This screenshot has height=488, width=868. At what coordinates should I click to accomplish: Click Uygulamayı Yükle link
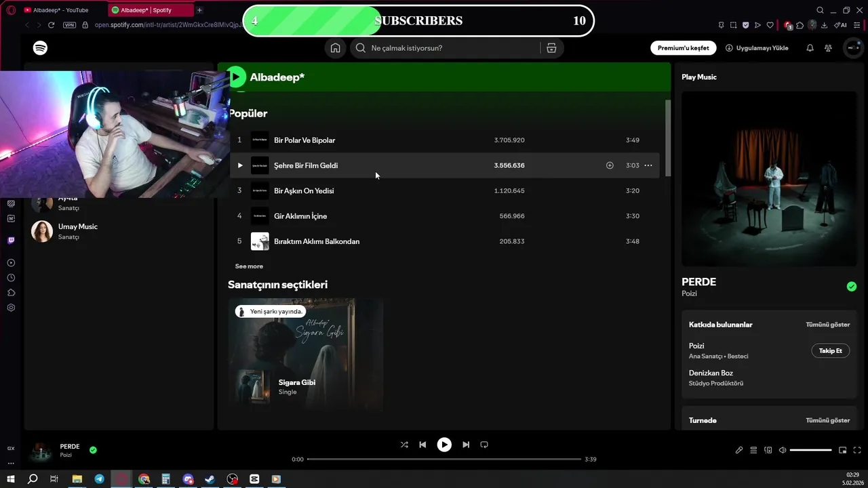click(757, 48)
